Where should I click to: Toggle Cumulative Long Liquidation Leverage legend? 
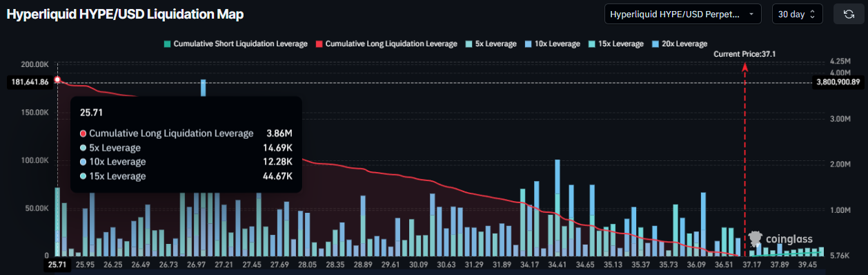point(386,44)
